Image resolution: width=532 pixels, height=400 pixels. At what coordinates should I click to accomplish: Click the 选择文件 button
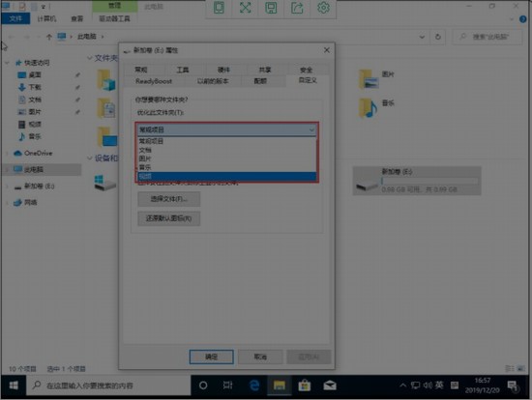click(x=168, y=199)
